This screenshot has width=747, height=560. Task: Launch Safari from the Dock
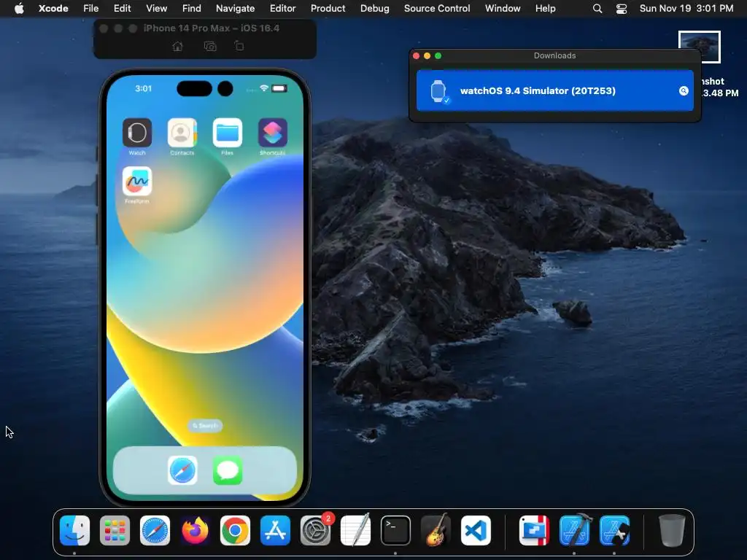[x=155, y=530]
